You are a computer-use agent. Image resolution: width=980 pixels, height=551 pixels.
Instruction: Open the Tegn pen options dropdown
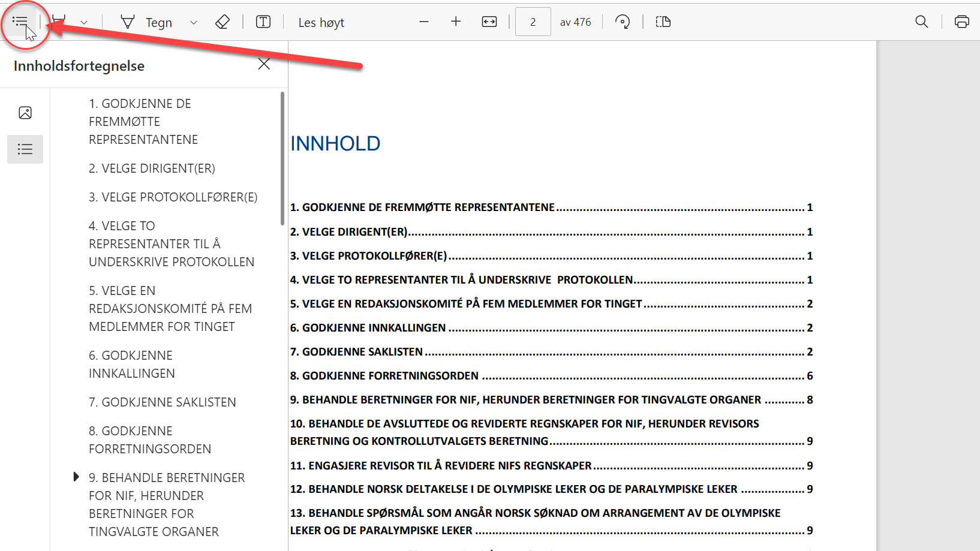(x=193, y=23)
